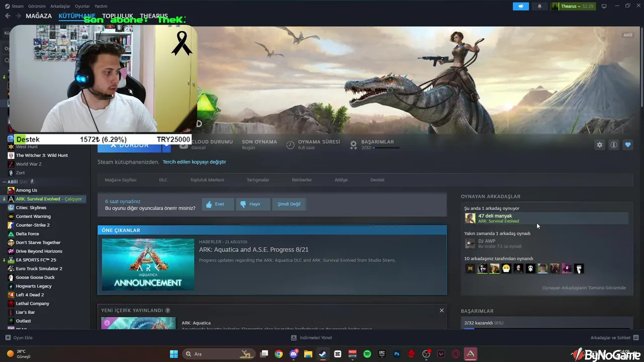The width and height of the screenshot is (644, 362).
Task: Click the EA SPORTS FC 25 icon
Action: (11, 260)
